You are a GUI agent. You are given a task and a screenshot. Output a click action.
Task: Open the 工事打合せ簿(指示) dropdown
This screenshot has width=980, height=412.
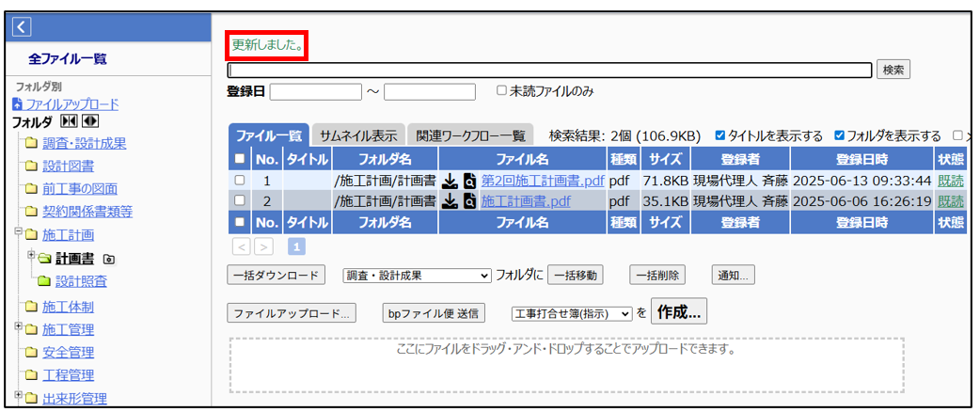pyautogui.click(x=572, y=313)
